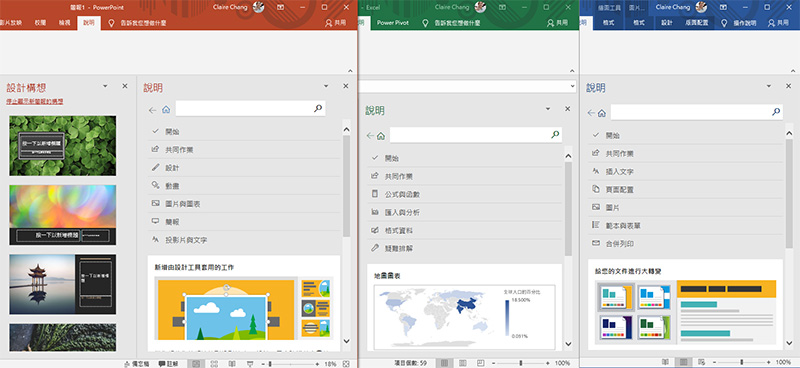Switch PowerPoint to Reading view
800x368 pixels.
pos(232,364)
